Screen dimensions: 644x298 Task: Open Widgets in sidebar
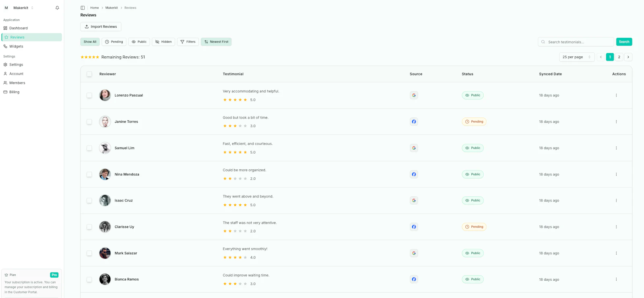[32, 46]
